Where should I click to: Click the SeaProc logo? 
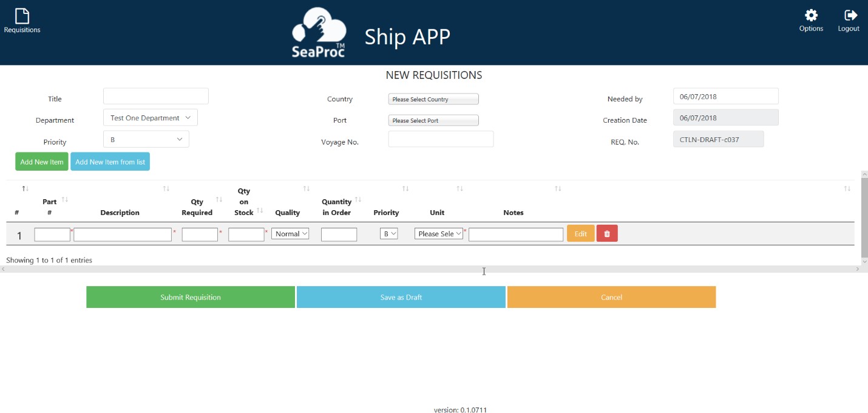[319, 32]
